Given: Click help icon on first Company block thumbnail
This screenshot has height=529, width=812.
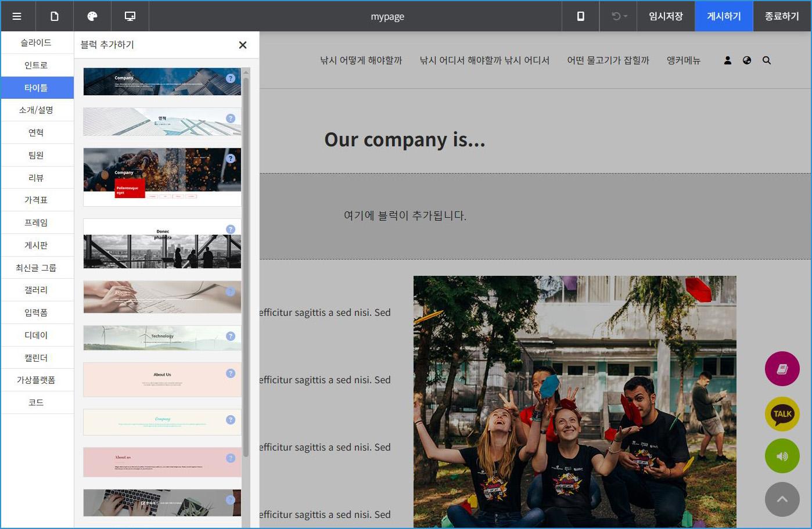Looking at the screenshot, I should pyautogui.click(x=231, y=78).
